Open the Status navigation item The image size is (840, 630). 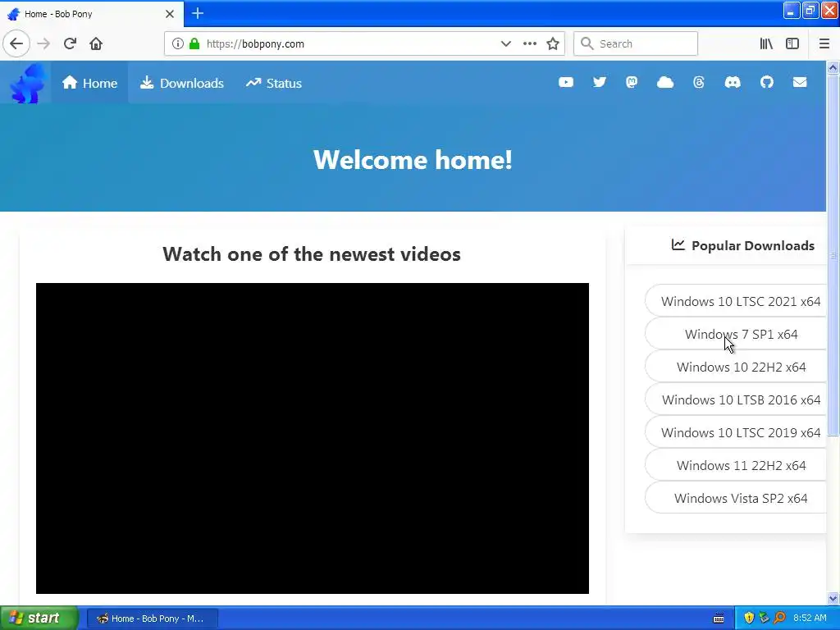(x=274, y=83)
